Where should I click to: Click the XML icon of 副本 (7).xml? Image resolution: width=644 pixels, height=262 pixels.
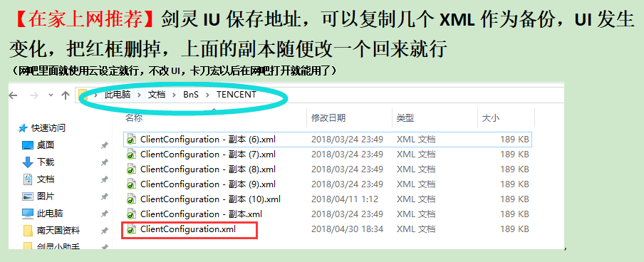131,154
